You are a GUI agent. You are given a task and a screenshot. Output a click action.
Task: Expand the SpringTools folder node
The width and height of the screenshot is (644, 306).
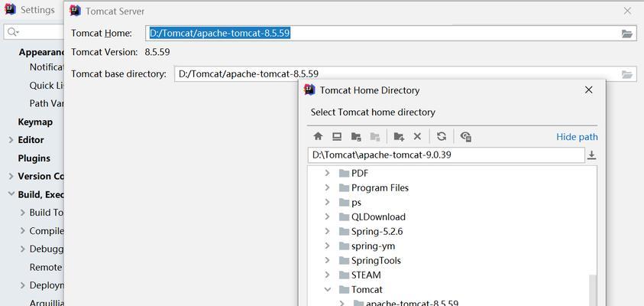pos(327,260)
